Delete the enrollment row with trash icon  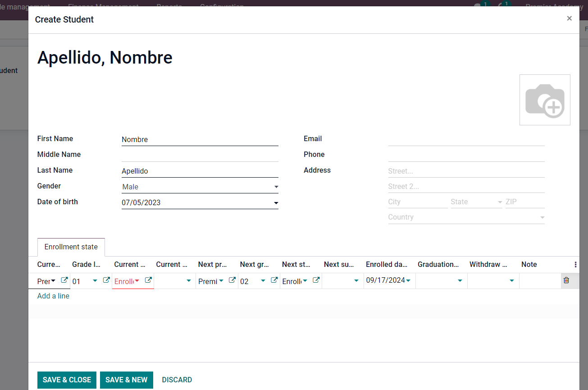tap(566, 280)
